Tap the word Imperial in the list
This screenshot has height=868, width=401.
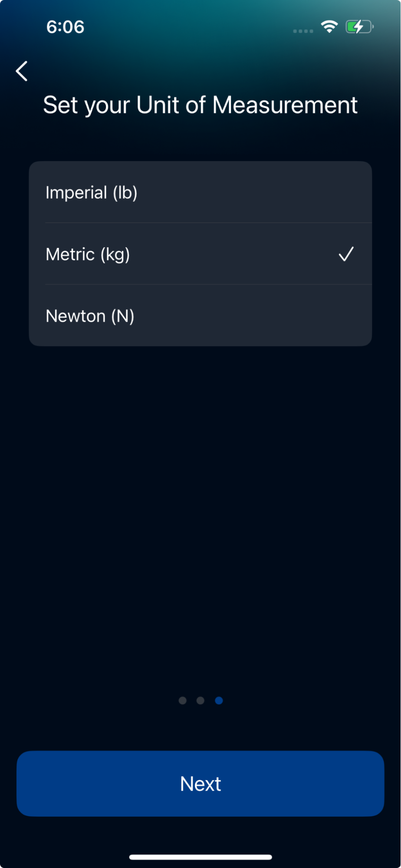[x=76, y=193]
